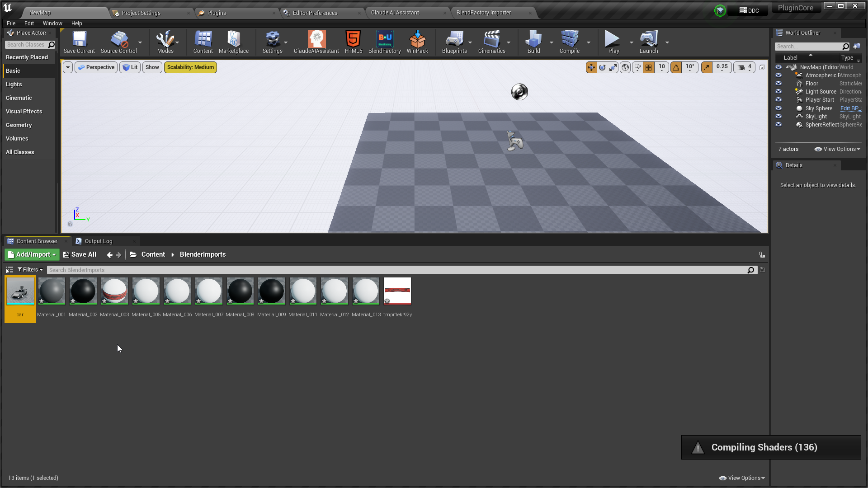Select the scale gizmo mode icon
The height and width of the screenshot is (488, 868).
tap(613, 67)
